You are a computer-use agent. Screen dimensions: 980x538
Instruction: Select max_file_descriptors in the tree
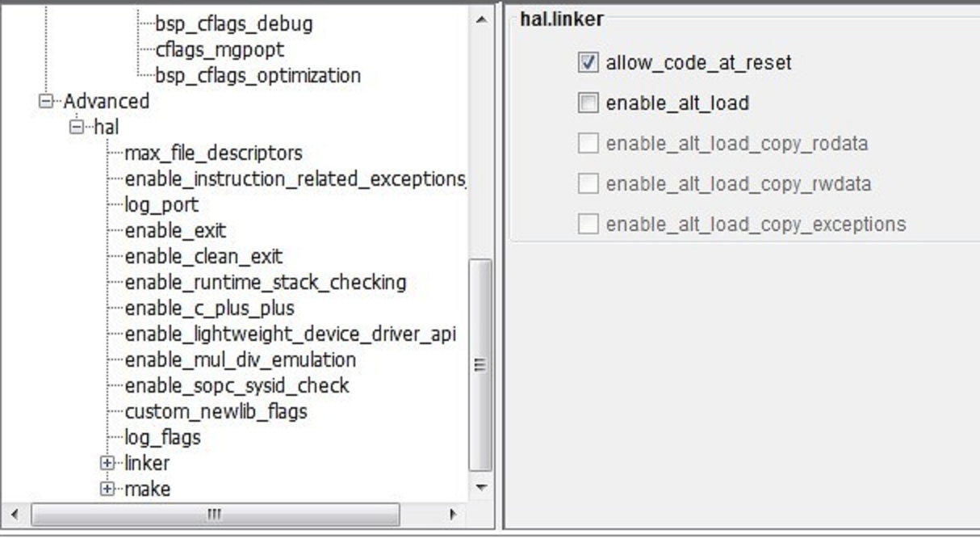(213, 153)
